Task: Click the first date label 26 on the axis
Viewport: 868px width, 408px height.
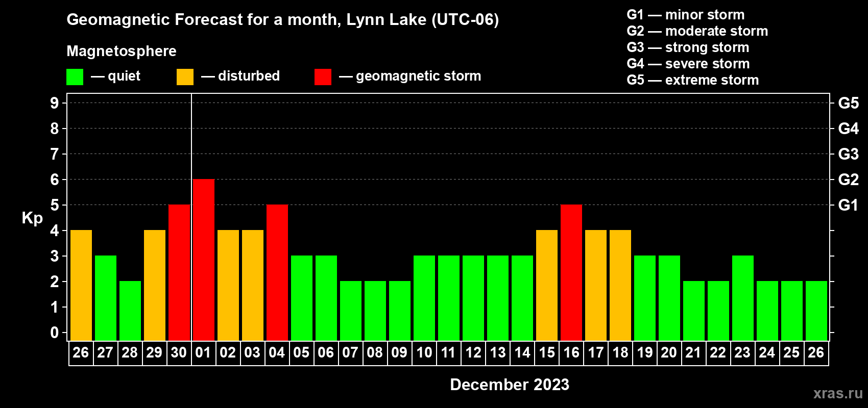Action: (81, 352)
